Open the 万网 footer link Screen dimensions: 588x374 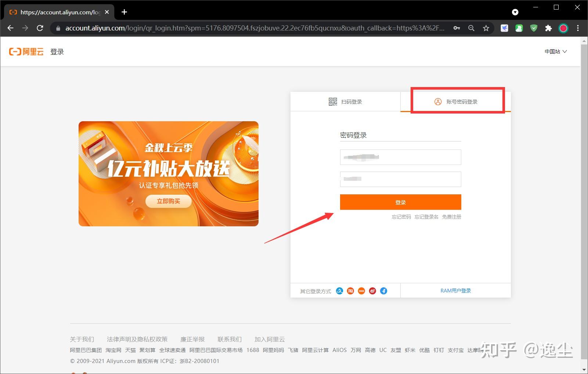[356, 350]
